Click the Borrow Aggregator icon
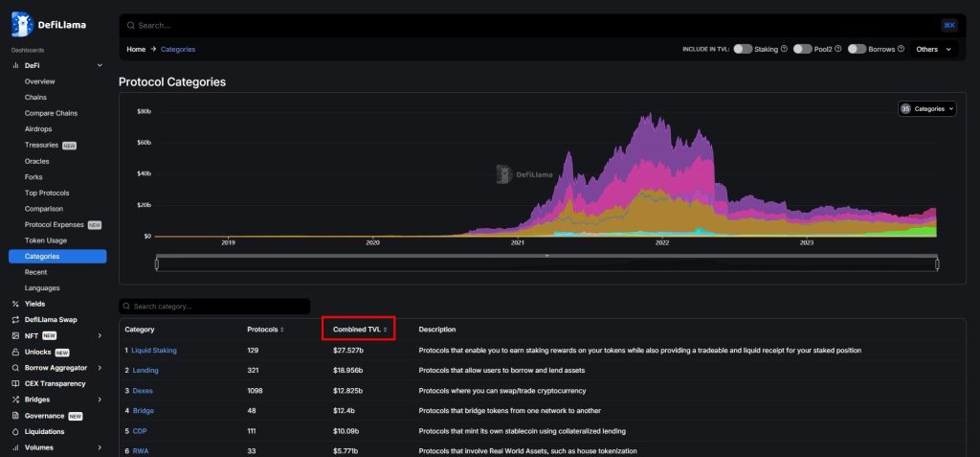 pyautogui.click(x=15, y=368)
